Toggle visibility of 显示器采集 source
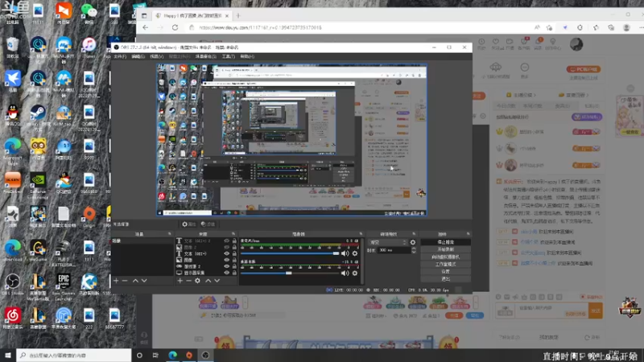This screenshot has height=362, width=644. (226, 273)
